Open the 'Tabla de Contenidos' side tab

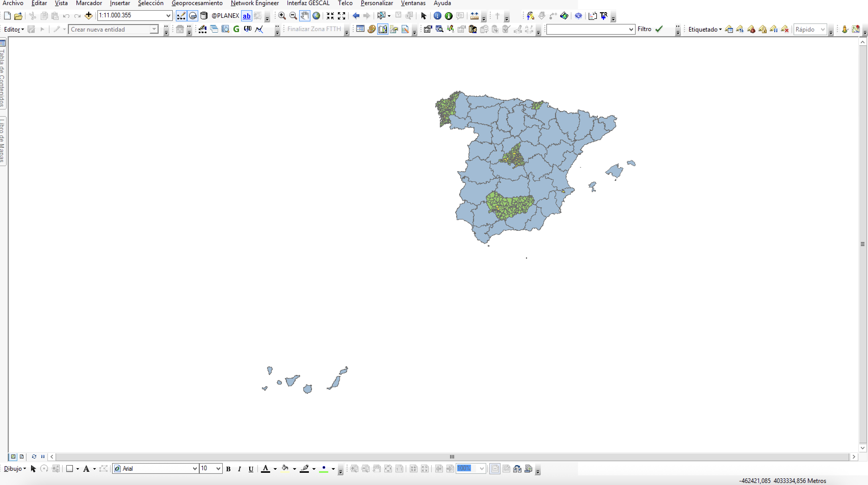coord(3,74)
